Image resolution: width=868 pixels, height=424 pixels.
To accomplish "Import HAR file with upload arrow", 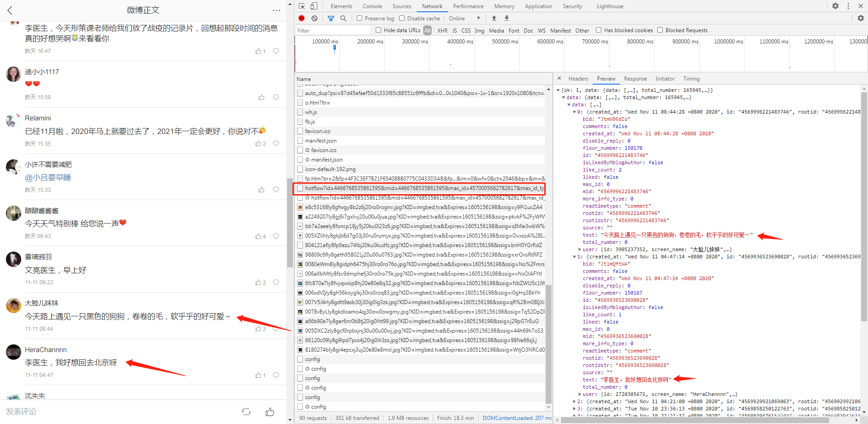I will click(x=494, y=18).
